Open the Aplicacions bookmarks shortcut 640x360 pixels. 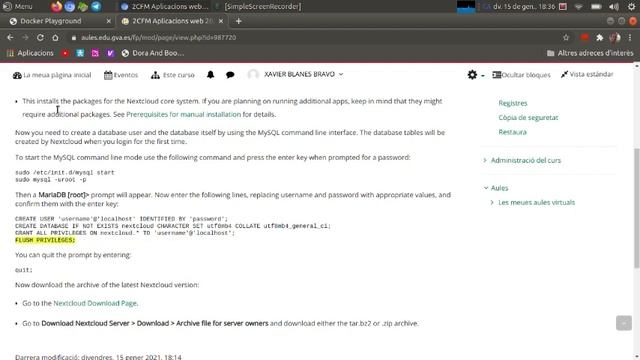tap(30, 53)
